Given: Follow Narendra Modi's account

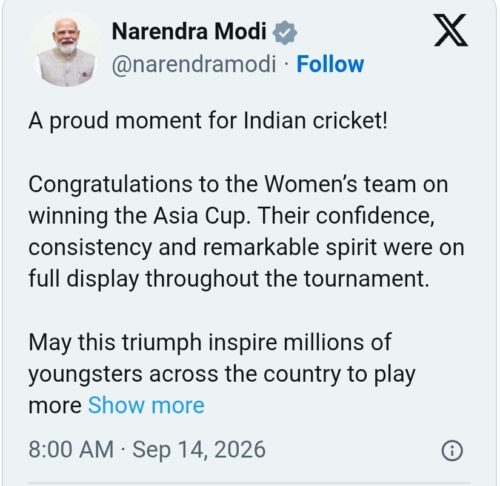Looking at the screenshot, I should (x=330, y=64).
